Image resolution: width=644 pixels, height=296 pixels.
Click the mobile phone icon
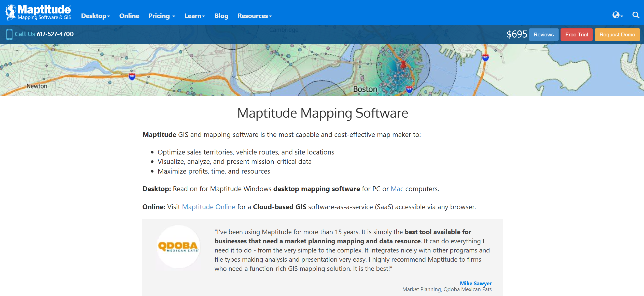[x=9, y=34]
